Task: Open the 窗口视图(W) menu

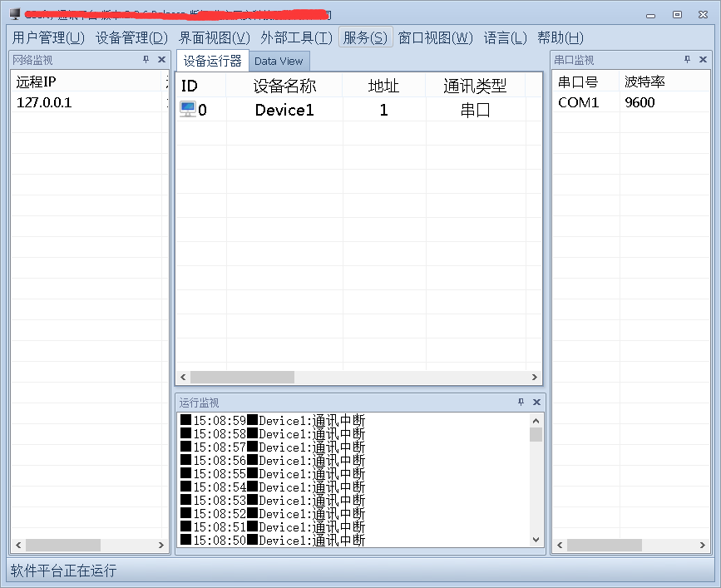Action: coord(435,37)
